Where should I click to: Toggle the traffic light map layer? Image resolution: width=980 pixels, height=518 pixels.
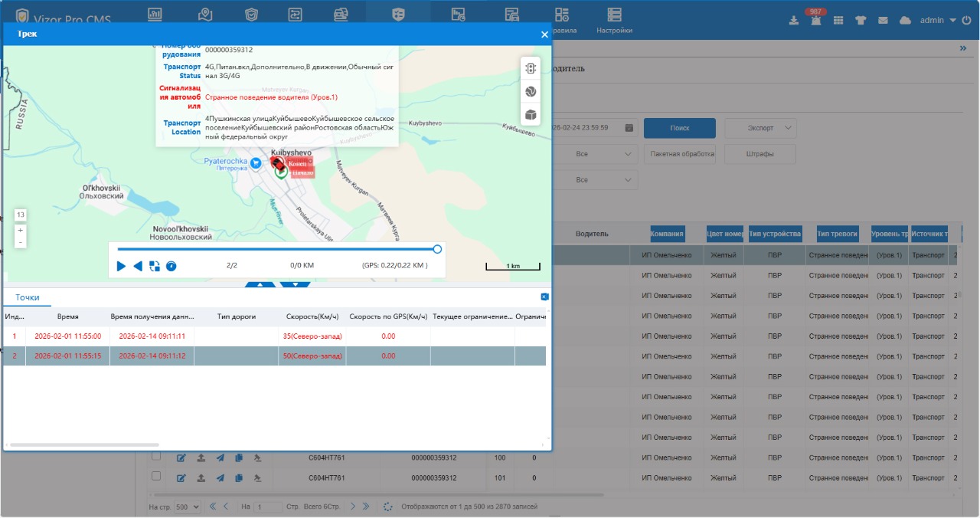[530, 68]
